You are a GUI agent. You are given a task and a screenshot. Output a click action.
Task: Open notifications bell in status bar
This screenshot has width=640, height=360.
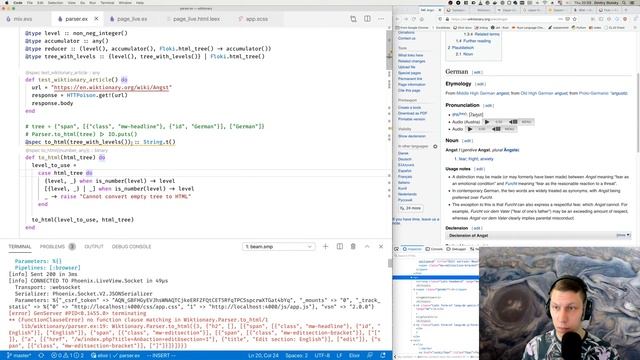click(x=383, y=356)
